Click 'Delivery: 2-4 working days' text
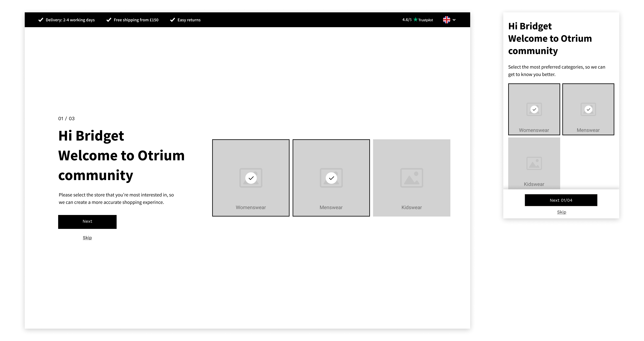 [x=70, y=20]
